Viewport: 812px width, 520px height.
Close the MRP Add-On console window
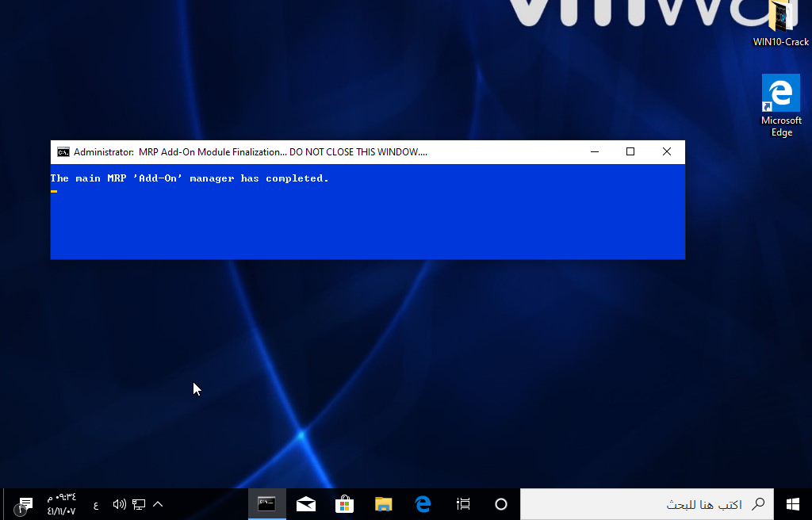point(666,151)
